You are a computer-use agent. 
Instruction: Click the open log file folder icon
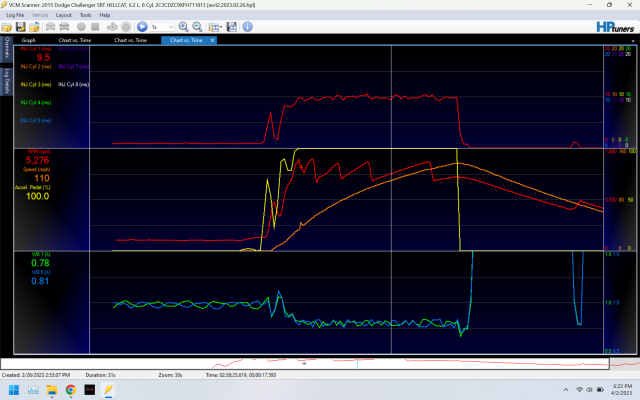click(7, 27)
